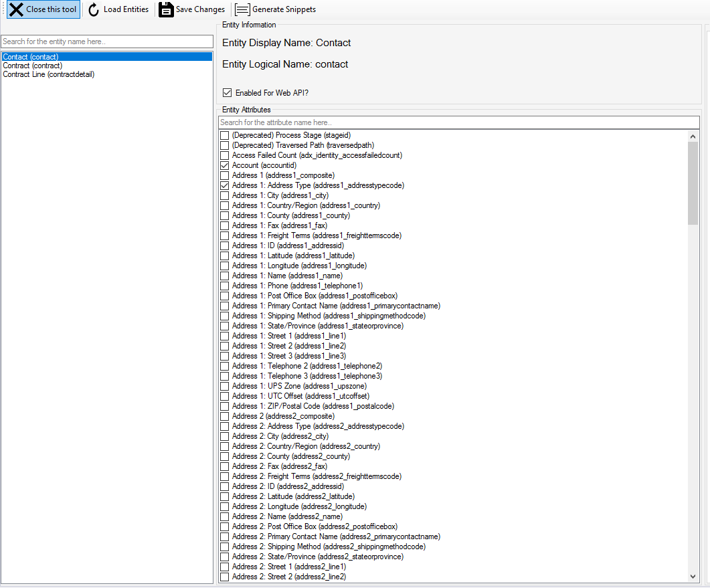Select Contract Line (contractdetail) entity
This screenshot has height=588, width=710.
pos(49,74)
